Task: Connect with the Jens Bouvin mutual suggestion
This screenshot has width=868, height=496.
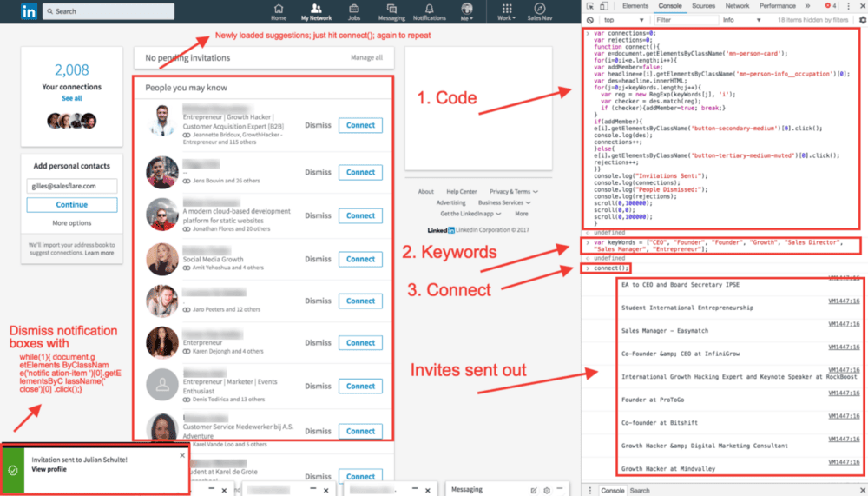Action: pyautogui.click(x=360, y=172)
